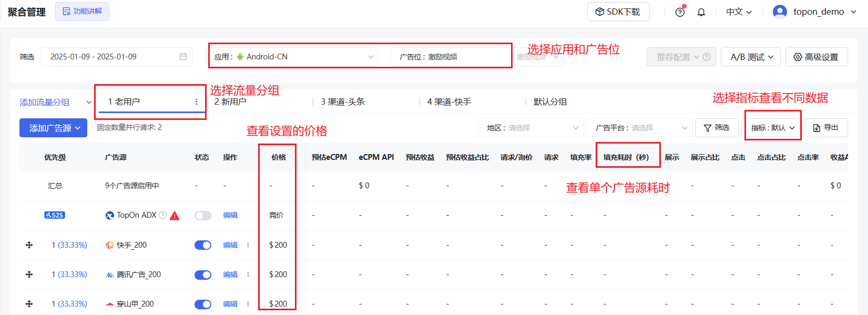The image size is (868, 315).
Task: Disable the 腾讯广告_200 ad source switch
Action: tap(203, 275)
